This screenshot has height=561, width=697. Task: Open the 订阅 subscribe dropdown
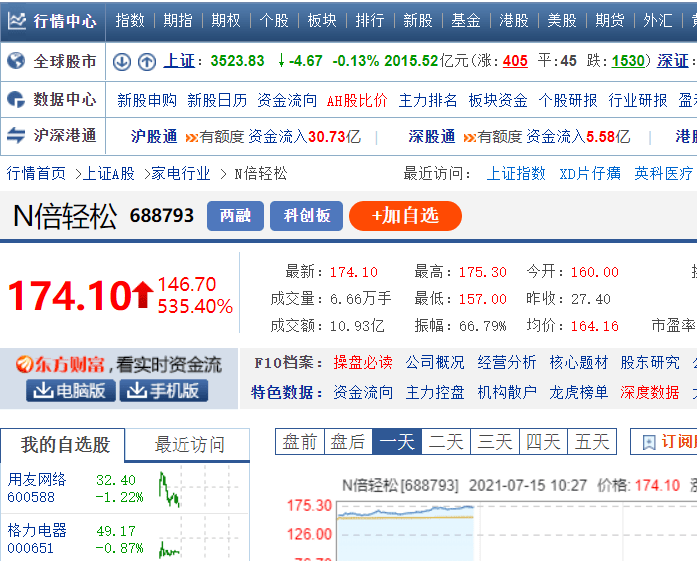[x=664, y=441]
